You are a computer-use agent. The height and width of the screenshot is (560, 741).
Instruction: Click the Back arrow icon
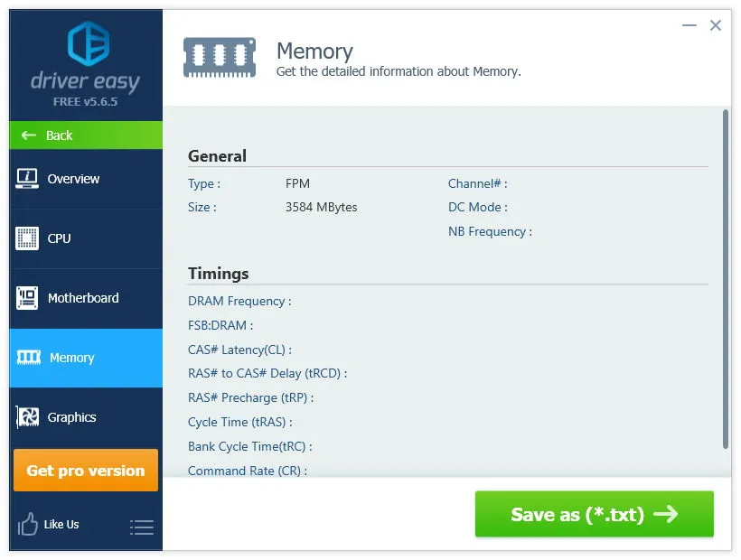(x=28, y=135)
